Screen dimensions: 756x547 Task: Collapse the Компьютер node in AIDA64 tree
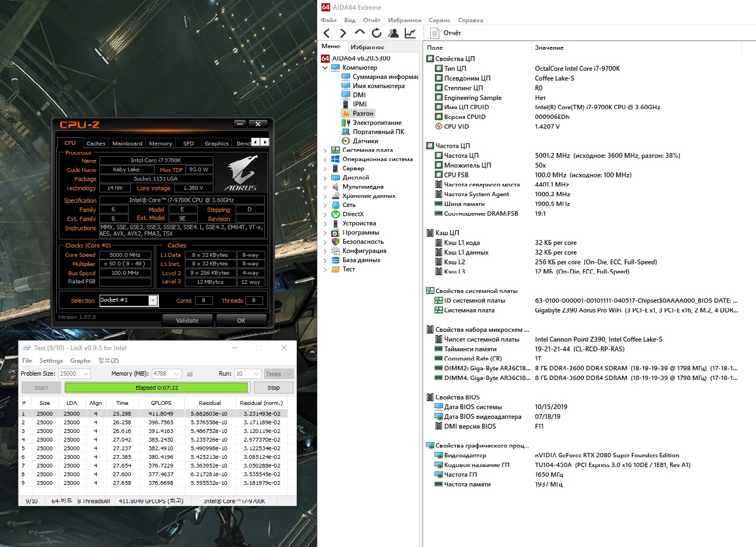(325, 68)
